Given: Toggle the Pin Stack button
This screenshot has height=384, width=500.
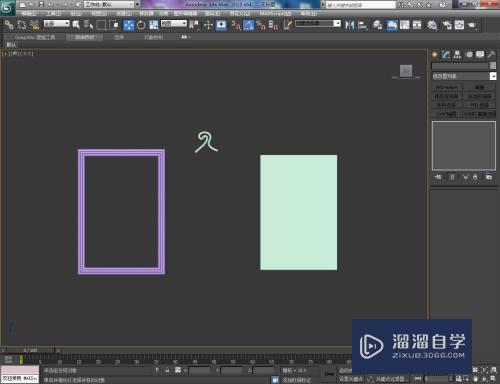Looking at the screenshot, I should pyautogui.click(x=438, y=177).
